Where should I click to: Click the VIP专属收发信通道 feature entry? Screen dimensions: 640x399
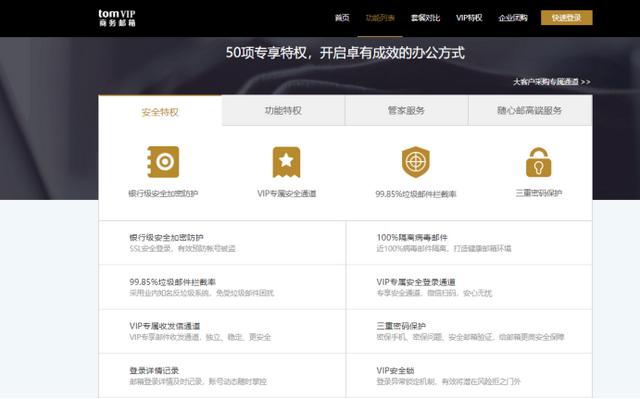pyautogui.click(x=222, y=331)
